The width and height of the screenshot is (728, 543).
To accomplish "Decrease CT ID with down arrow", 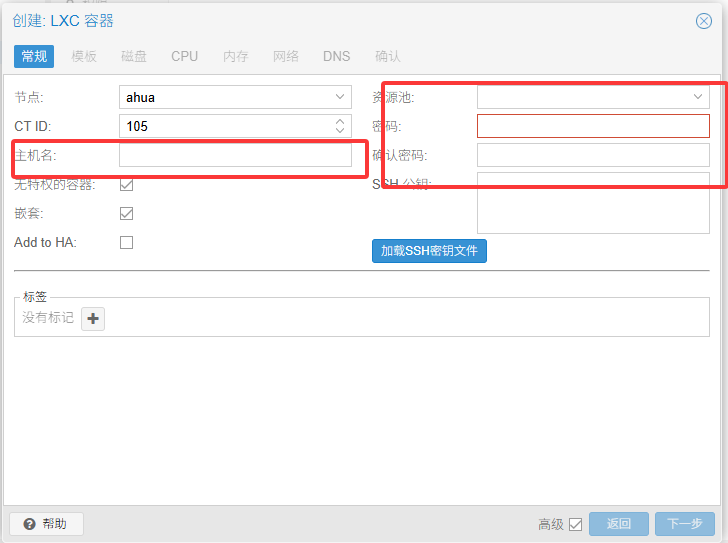I will click(x=340, y=131).
